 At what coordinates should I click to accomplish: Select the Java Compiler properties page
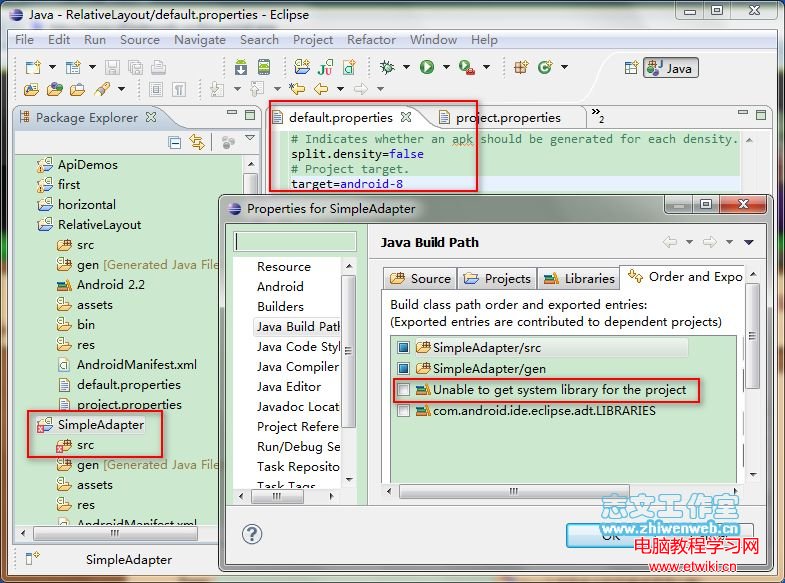[298, 367]
